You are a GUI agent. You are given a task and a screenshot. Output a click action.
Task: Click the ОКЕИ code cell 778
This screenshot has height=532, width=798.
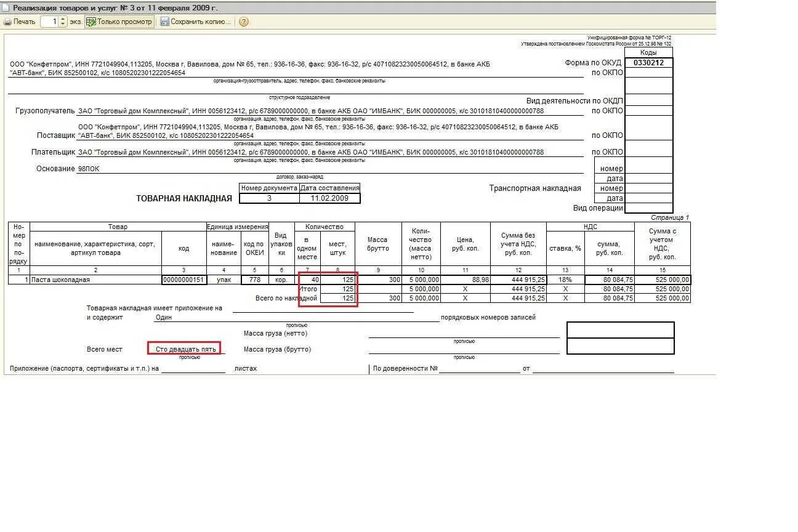coord(254,280)
